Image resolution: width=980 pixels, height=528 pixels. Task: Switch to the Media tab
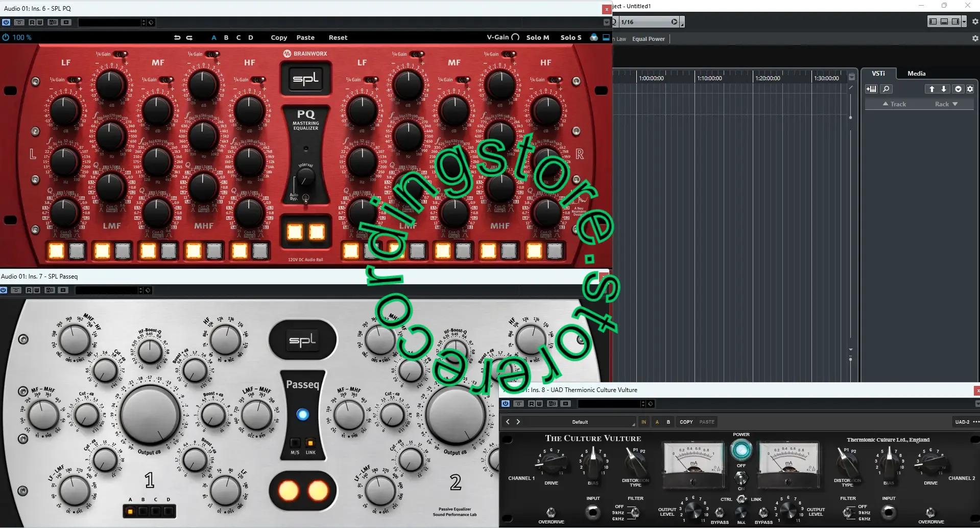[x=916, y=74]
